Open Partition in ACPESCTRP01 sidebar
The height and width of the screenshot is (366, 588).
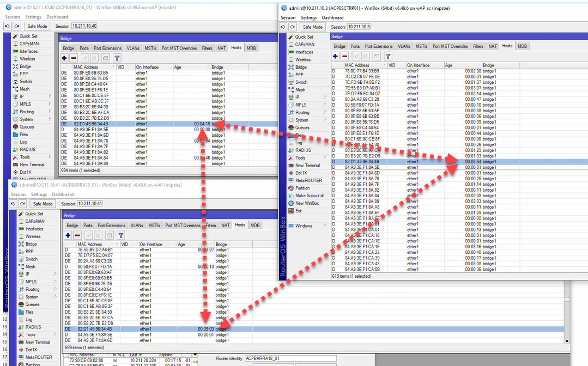[x=302, y=188]
